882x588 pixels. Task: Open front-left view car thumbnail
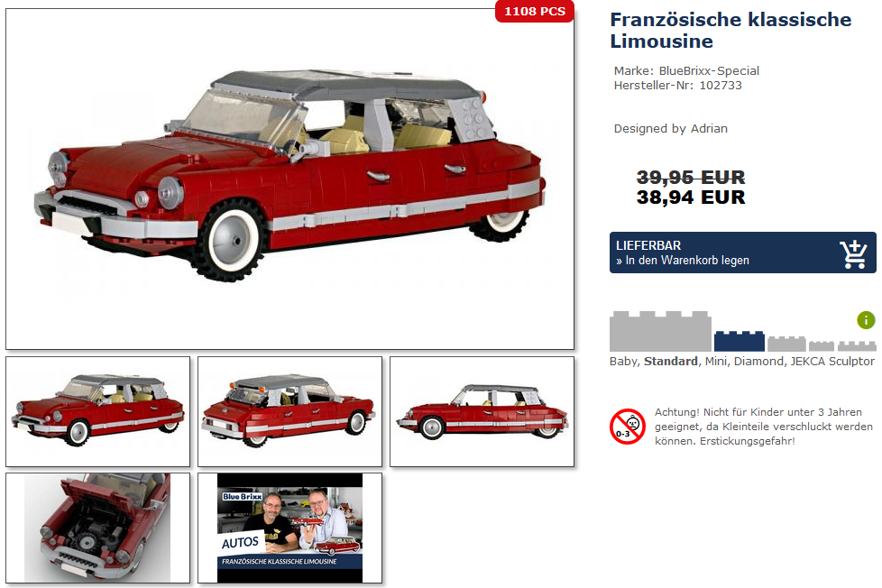[x=98, y=411]
